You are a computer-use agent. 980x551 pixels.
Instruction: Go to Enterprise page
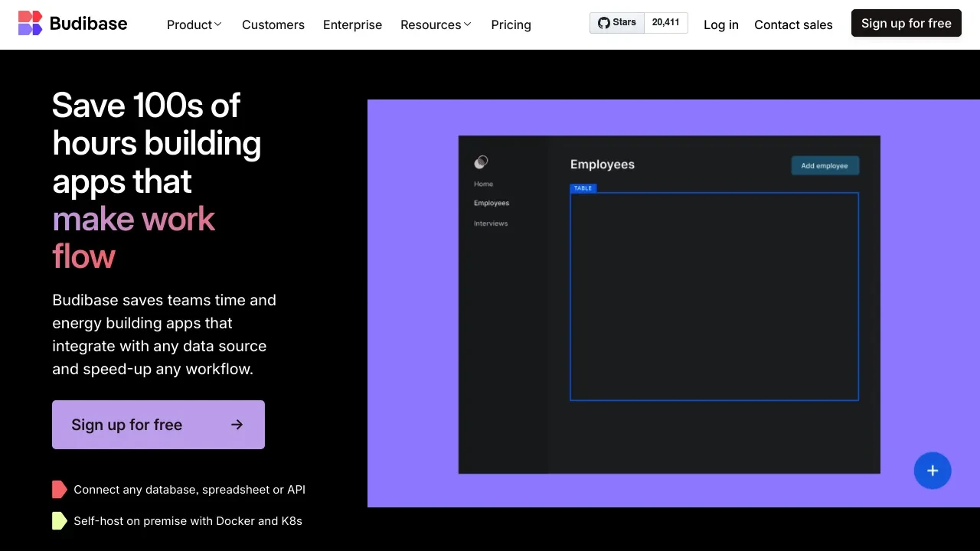pos(352,24)
